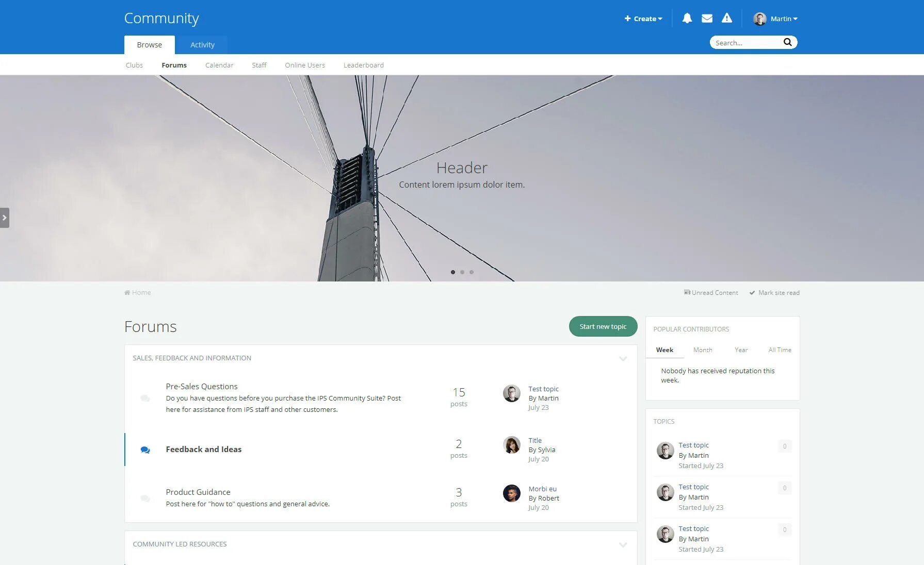Click the Product Guidance forum icon
Image resolution: width=924 pixels, height=565 pixels.
pos(145,498)
